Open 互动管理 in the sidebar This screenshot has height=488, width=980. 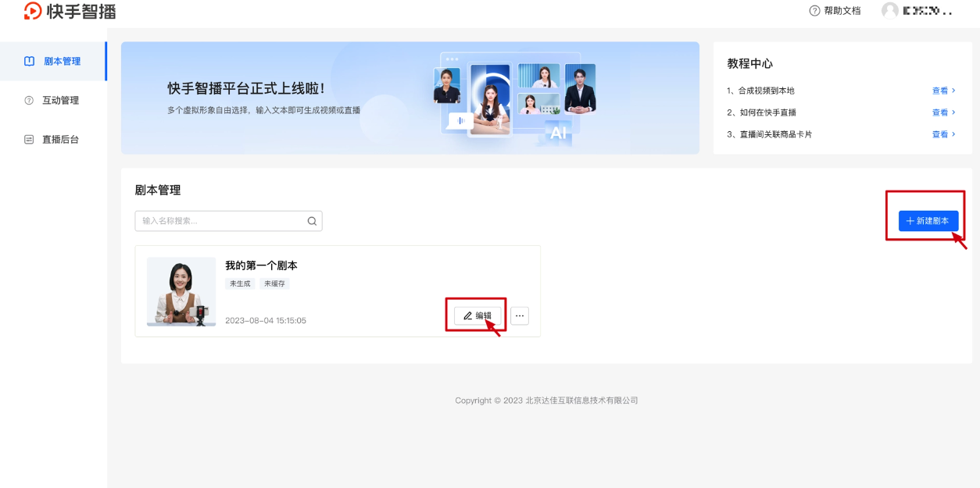(53, 100)
